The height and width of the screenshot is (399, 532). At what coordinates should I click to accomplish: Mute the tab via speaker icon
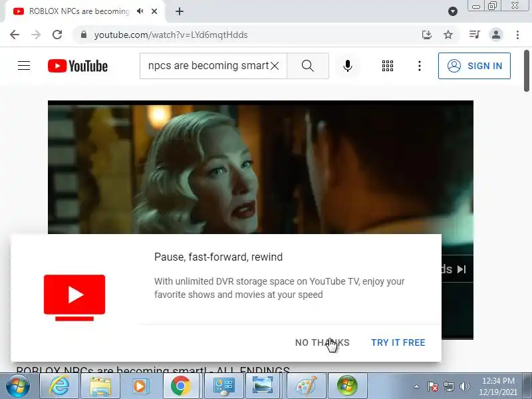[140, 11]
